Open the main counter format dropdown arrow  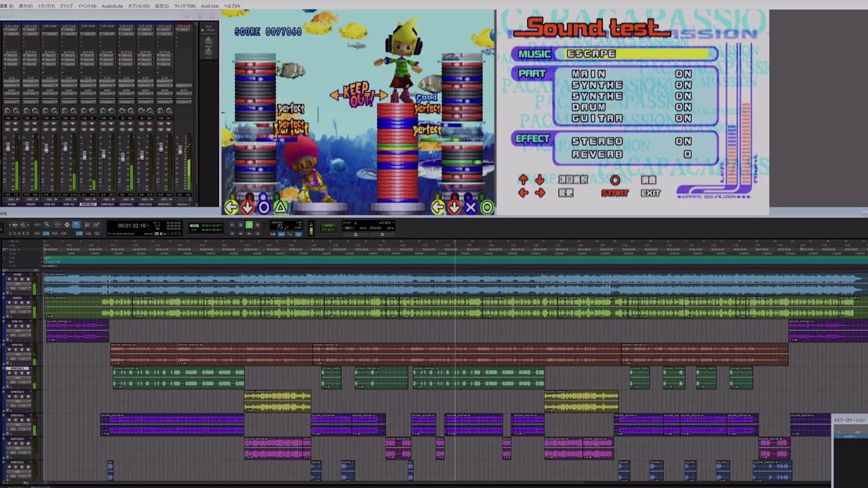click(148, 225)
